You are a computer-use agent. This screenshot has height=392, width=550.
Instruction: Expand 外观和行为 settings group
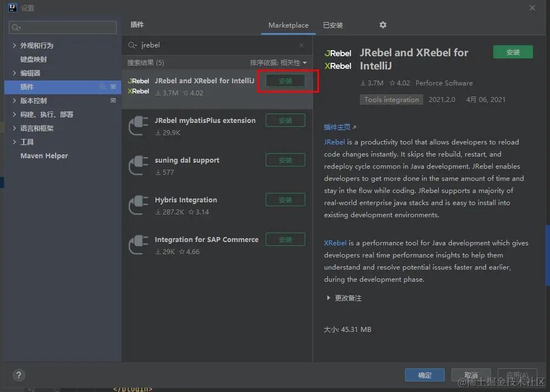14,45
